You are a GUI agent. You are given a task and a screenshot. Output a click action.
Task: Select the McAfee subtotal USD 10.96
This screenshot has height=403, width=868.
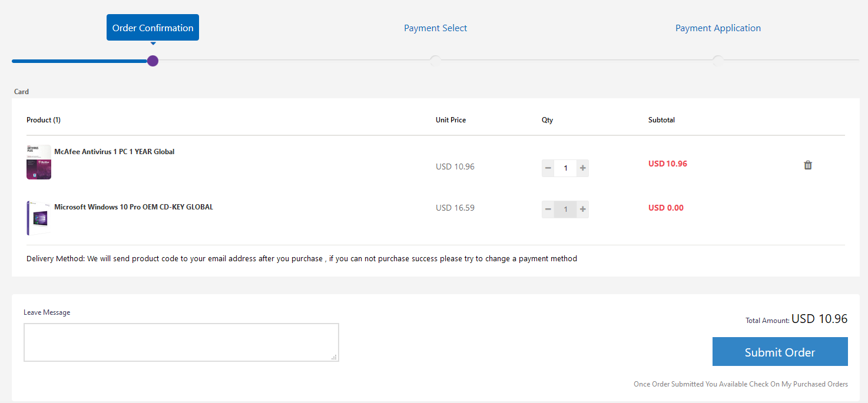[668, 164]
